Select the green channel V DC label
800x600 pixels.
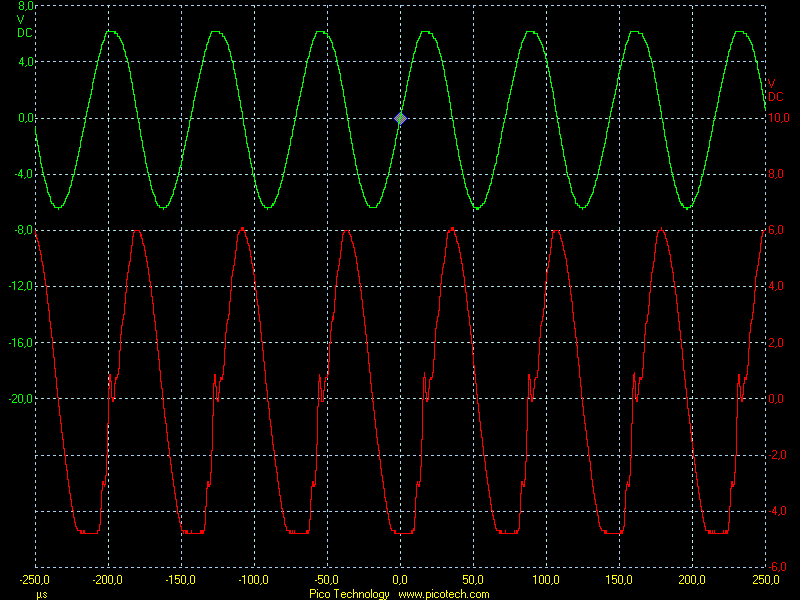[24, 27]
